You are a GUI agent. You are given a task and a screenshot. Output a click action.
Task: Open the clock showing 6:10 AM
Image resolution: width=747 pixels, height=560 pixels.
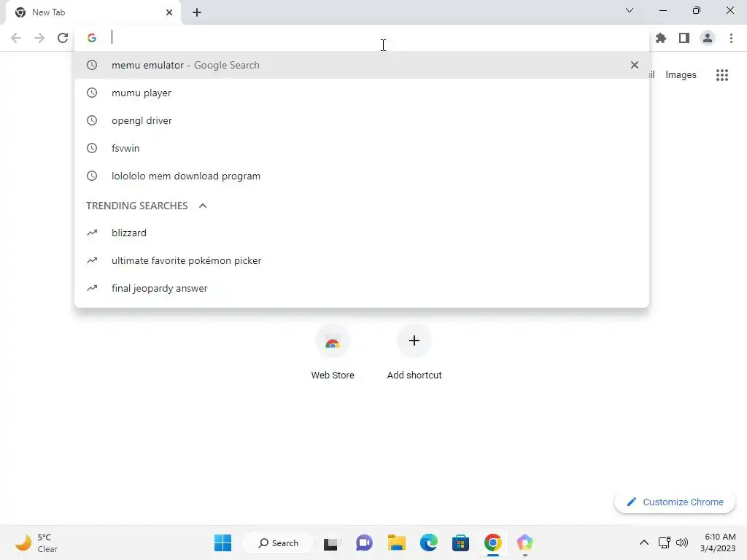[x=718, y=542]
